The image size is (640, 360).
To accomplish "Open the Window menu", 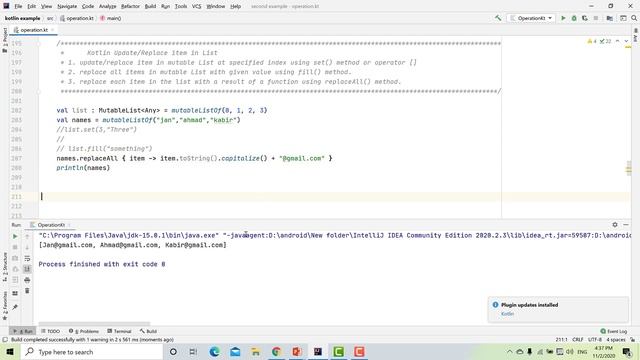I will (x=216, y=6).
